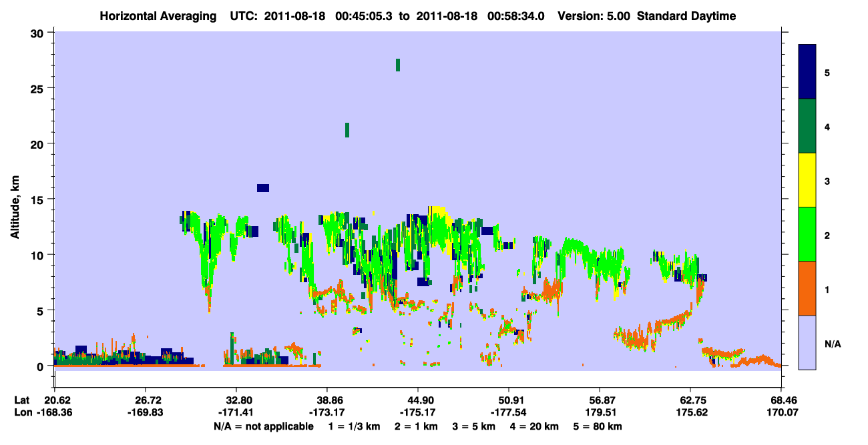Viewport: 868px width, 445px height.
Task: Click latitude value 26.72
Action: (145, 400)
